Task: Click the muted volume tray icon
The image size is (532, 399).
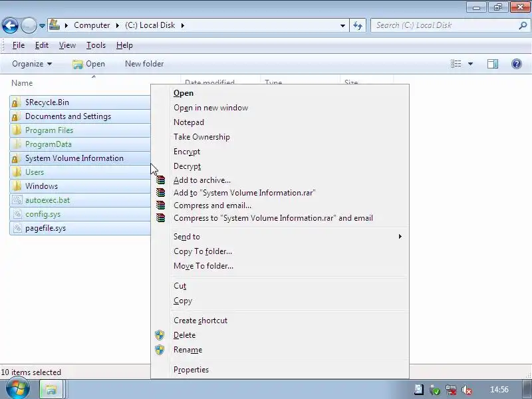Action: pyautogui.click(x=467, y=390)
